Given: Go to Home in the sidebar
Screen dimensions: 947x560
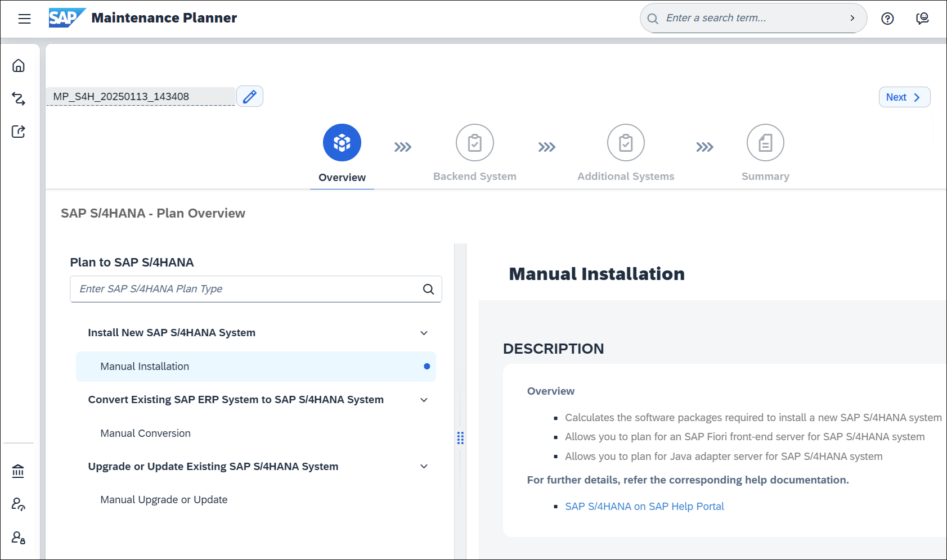Looking at the screenshot, I should coord(19,66).
